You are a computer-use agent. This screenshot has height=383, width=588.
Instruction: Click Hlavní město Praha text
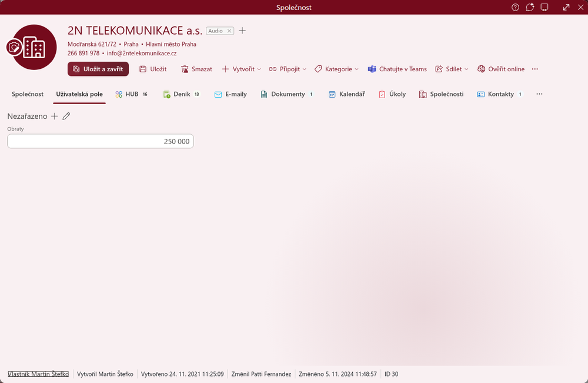pos(171,44)
